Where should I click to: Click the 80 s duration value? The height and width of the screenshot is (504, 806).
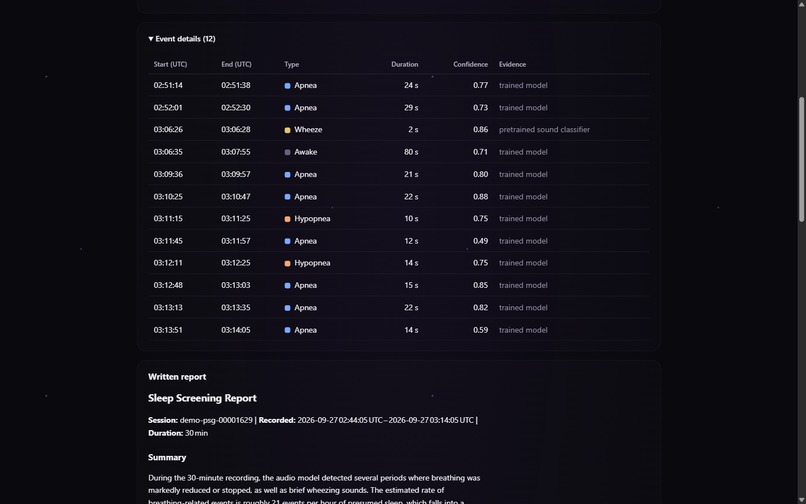point(411,152)
